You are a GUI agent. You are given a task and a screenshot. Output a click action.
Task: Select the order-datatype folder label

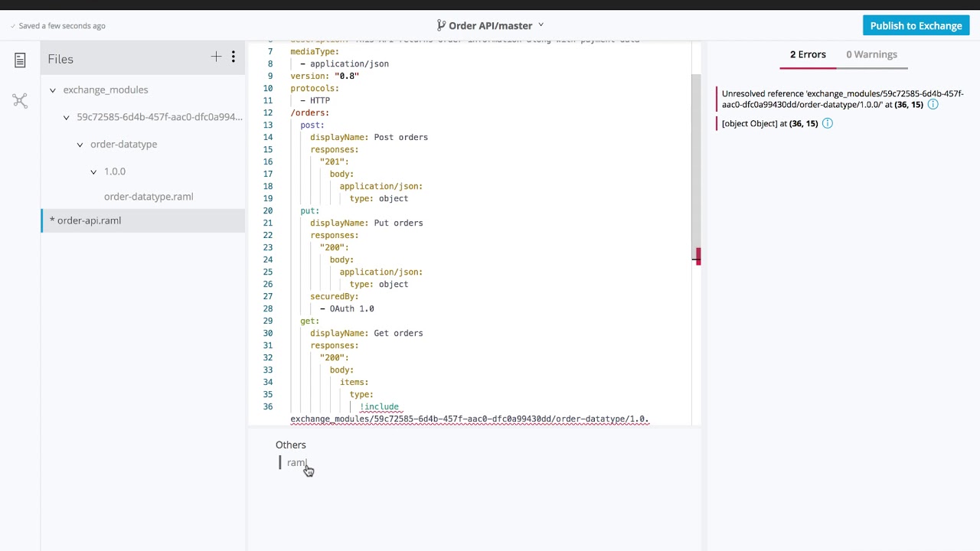(x=123, y=144)
